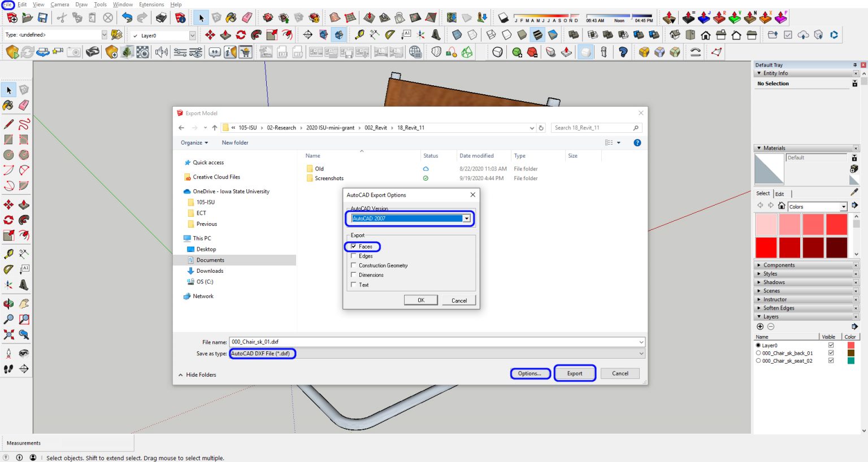
Task: Open the Layer0 toolbar dropdown
Action: (x=192, y=36)
